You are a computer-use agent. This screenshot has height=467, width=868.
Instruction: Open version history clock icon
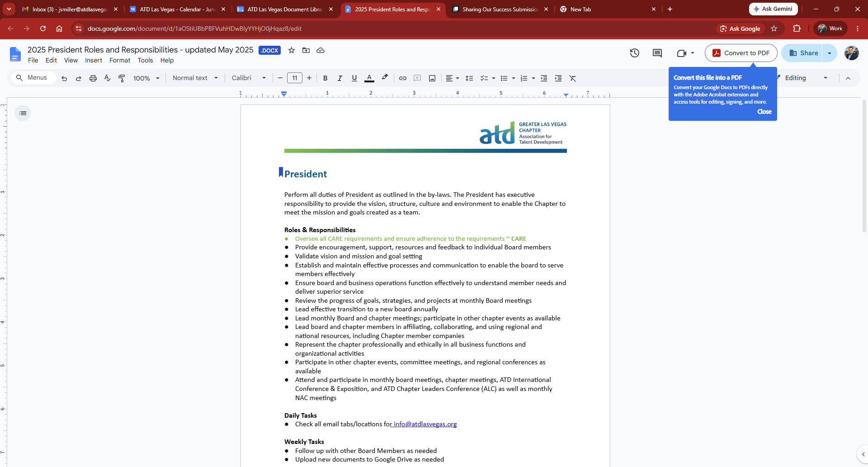click(634, 53)
